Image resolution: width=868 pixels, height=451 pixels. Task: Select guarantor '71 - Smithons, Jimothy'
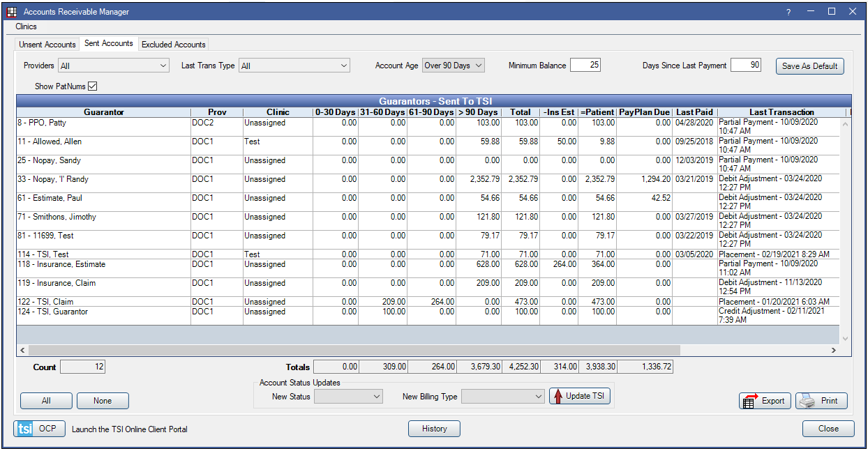429,221
